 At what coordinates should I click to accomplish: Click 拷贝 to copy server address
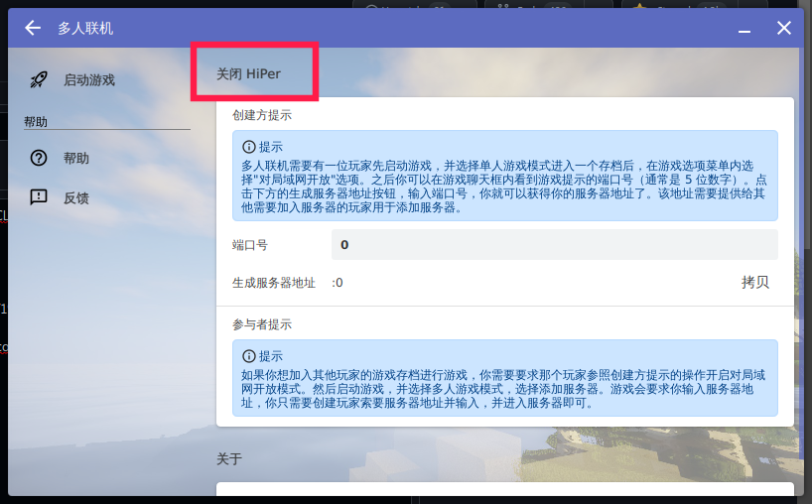pyautogui.click(x=755, y=282)
